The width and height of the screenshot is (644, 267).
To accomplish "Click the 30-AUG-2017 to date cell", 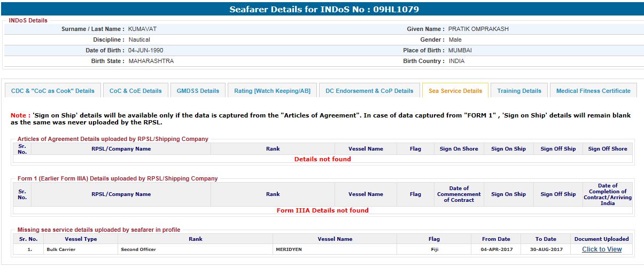I will [x=546, y=249].
